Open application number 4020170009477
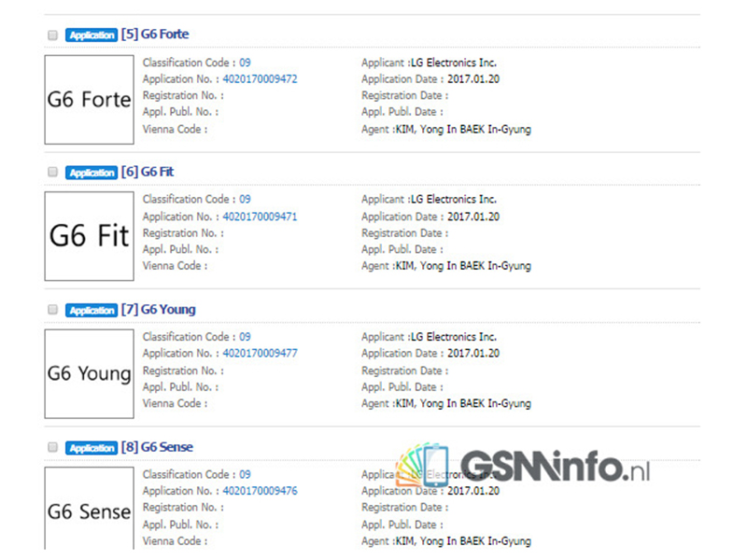This screenshot has height=560, width=747. (x=260, y=354)
